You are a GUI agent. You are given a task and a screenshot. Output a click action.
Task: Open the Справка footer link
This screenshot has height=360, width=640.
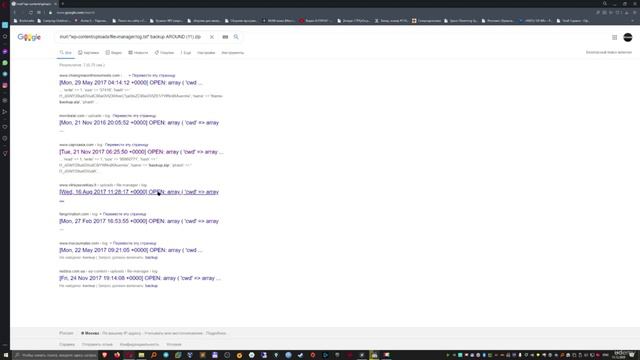click(x=67, y=344)
